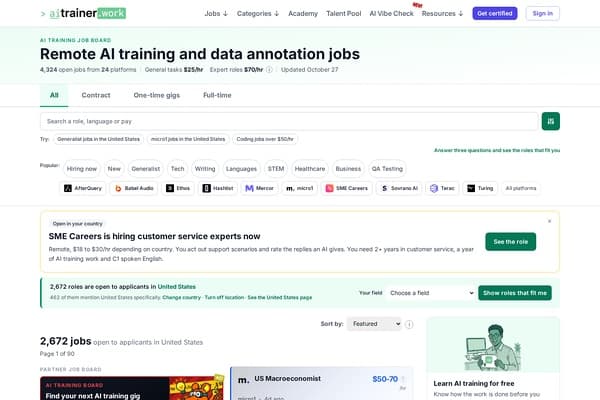Click Turn off location link
Viewport: 600px width, 400px height.
(x=224, y=297)
